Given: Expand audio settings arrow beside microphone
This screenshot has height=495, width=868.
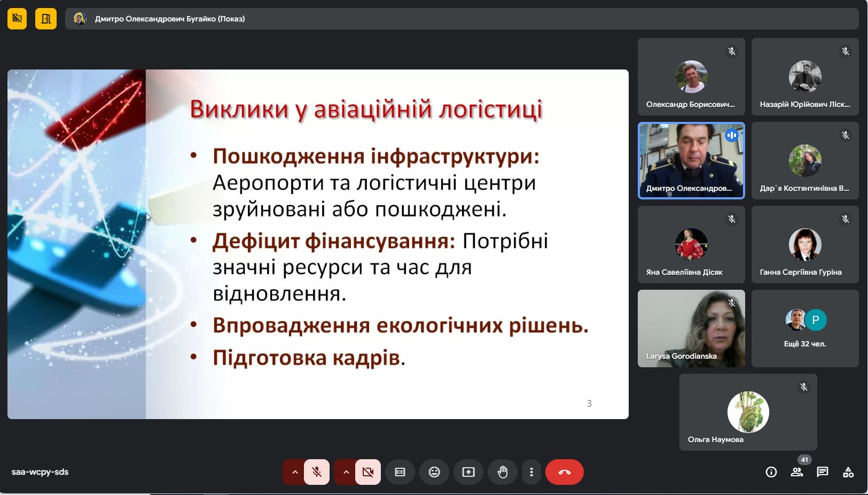Looking at the screenshot, I should pos(294,472).
